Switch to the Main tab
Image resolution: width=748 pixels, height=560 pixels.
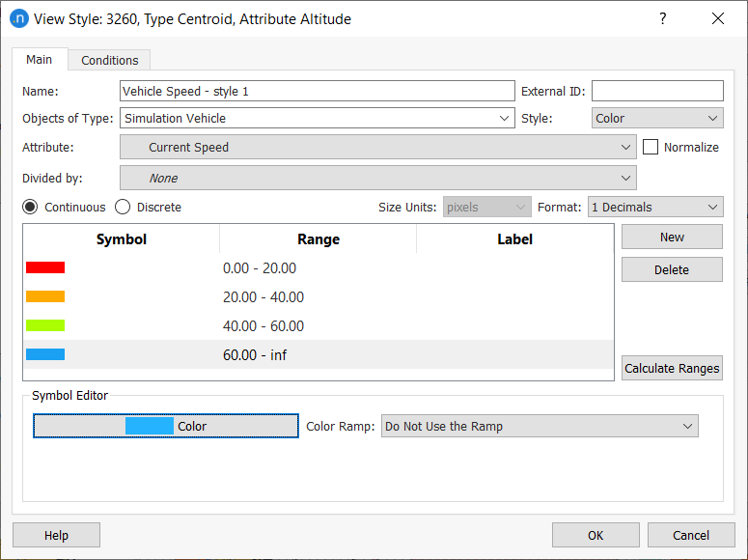(40, 59)
